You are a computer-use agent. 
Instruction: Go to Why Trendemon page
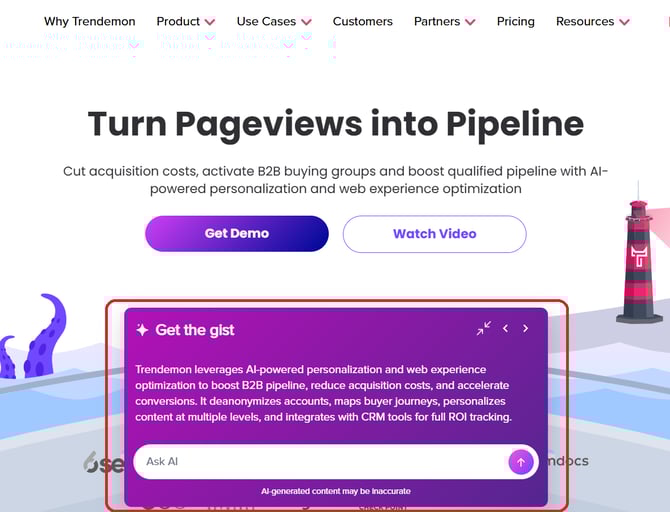[91, 21]
